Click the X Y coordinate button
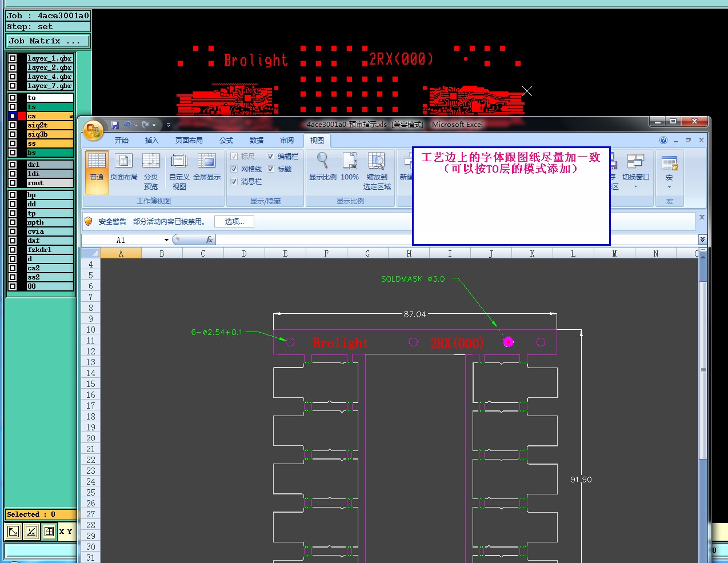Screen dimensions: 728x563 click(x=66, y=532)
